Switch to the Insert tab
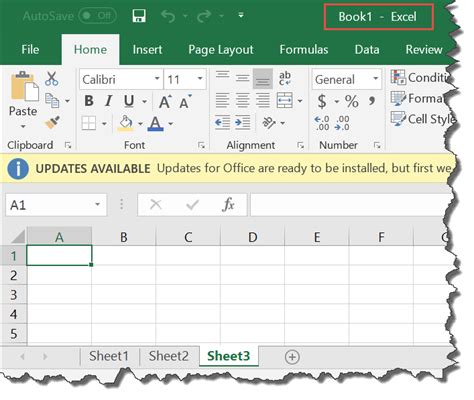474x400 pixels. coord(147,49)
